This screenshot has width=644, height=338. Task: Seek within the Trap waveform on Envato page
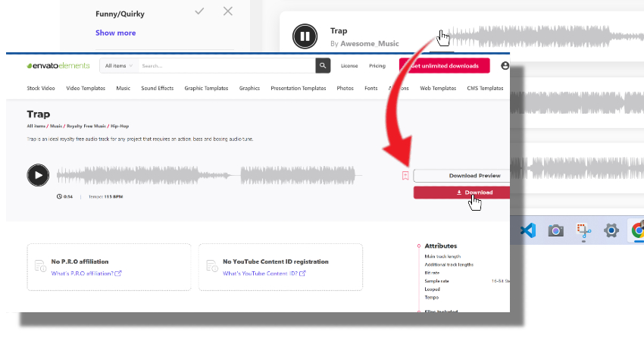tap(209, 175)
